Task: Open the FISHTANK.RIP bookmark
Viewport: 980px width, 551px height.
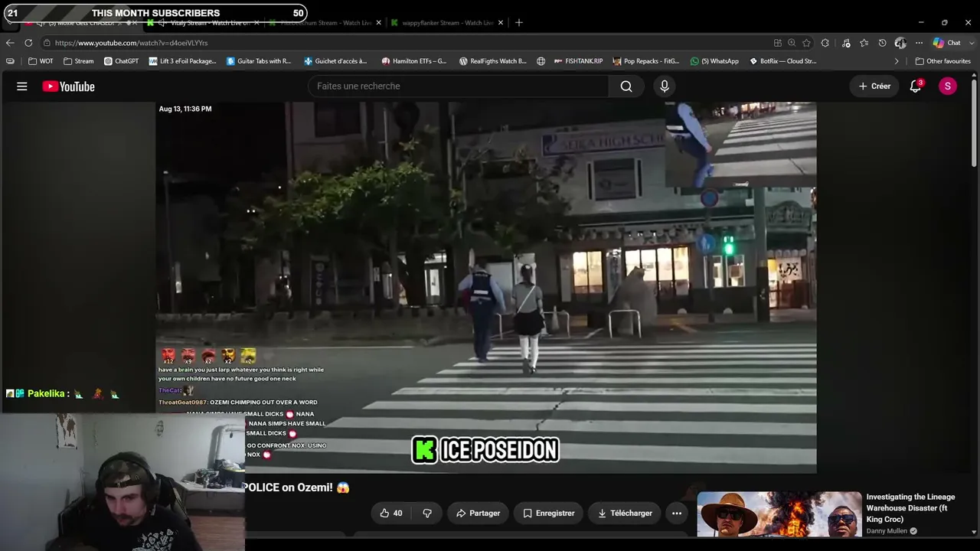Action: point(578,61)
